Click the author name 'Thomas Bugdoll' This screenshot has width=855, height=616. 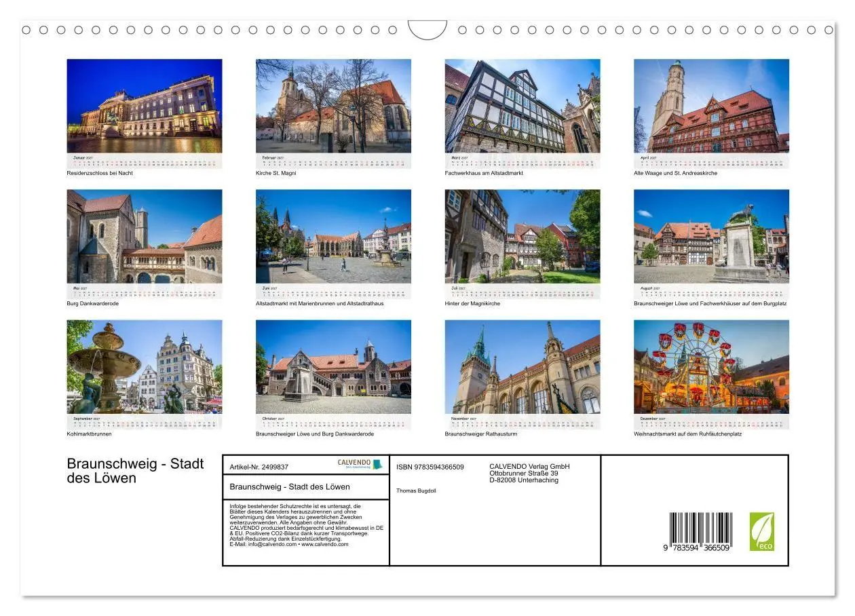click(x=416, y=490)
